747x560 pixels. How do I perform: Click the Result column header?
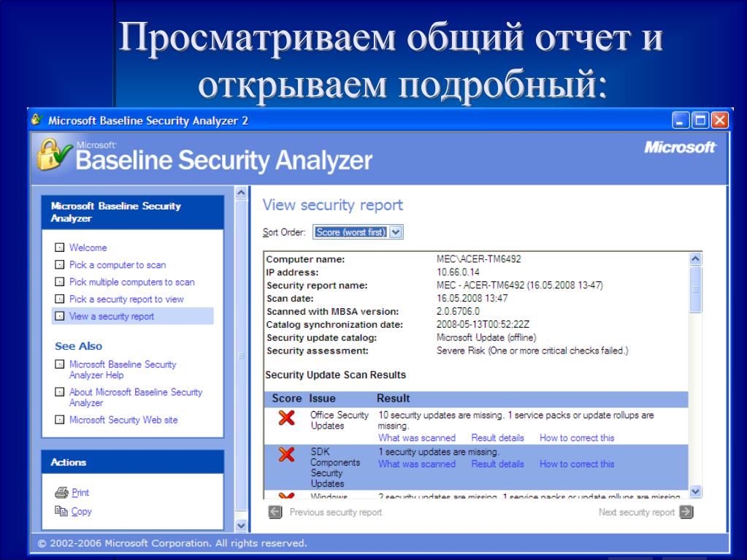[x=393, y=399]
